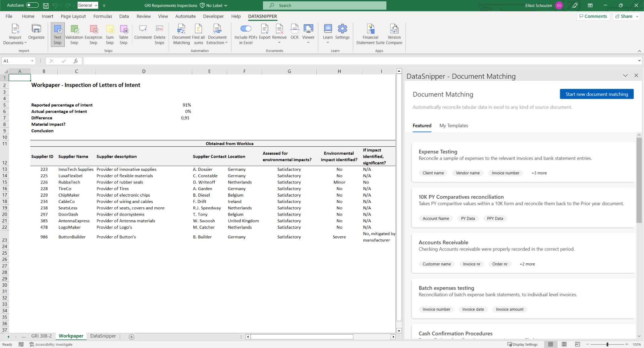Switch to Page Break Preview view
The height and width of the screenshot is (348, 644).
coord(577,344)
